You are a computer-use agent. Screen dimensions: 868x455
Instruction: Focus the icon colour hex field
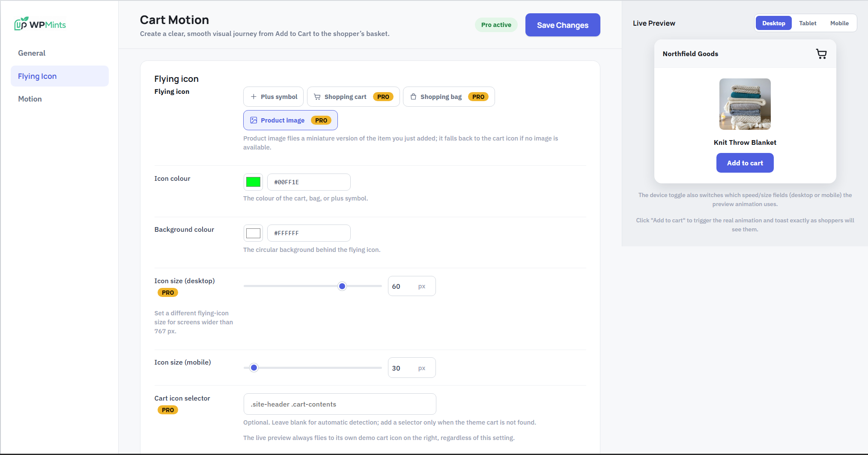[x=309, y=182]
